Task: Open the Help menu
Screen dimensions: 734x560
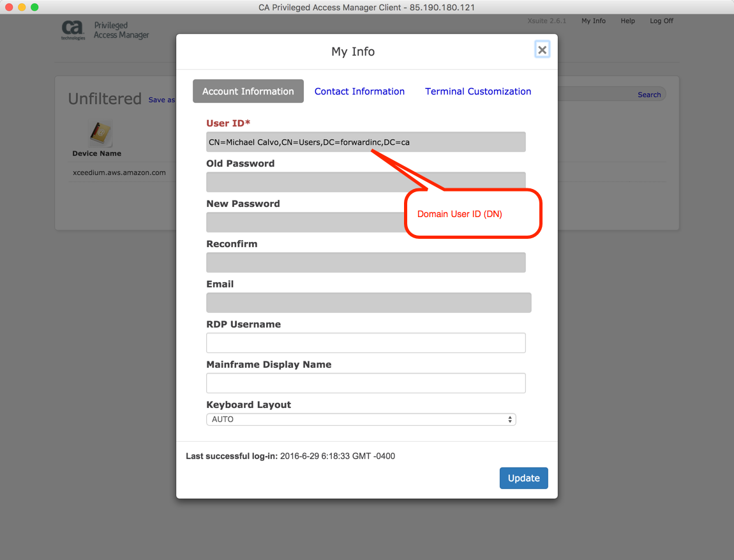Action: (627, 21)
